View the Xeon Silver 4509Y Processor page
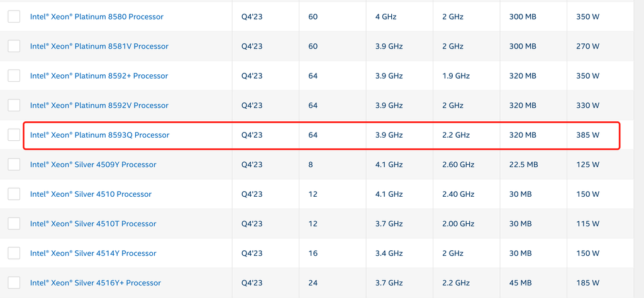The image size is (644, 298). click(93, 165)
